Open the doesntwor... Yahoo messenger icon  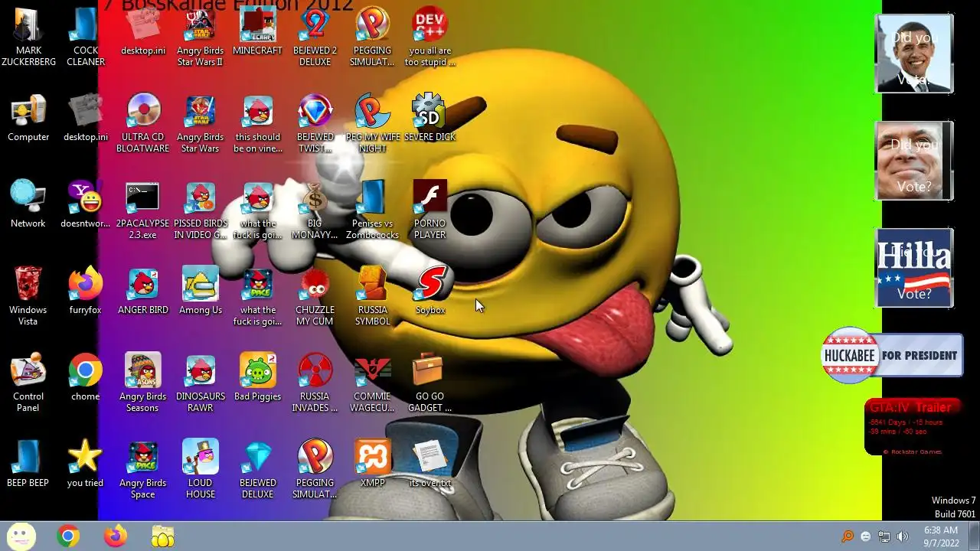(x=86, y=204)
